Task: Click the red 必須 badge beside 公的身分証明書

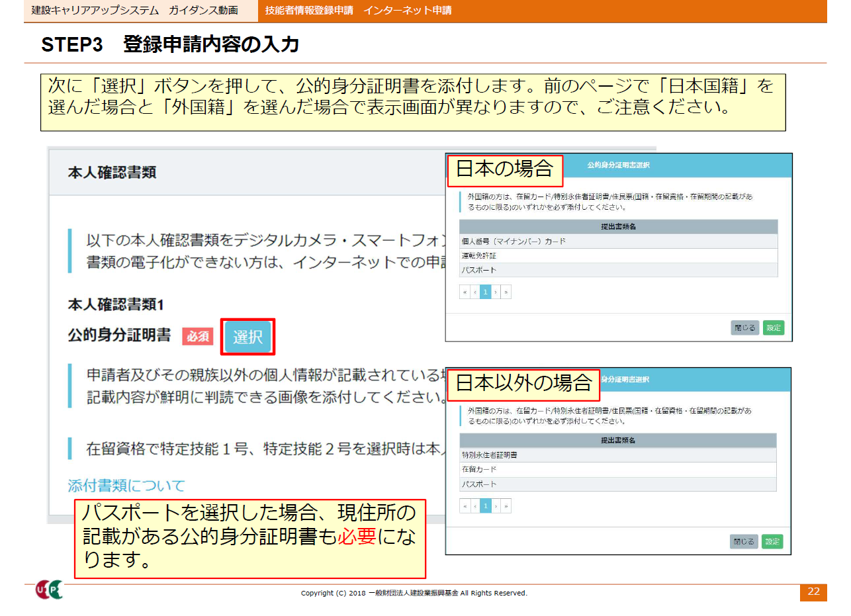Action: (x=198, y=337)
